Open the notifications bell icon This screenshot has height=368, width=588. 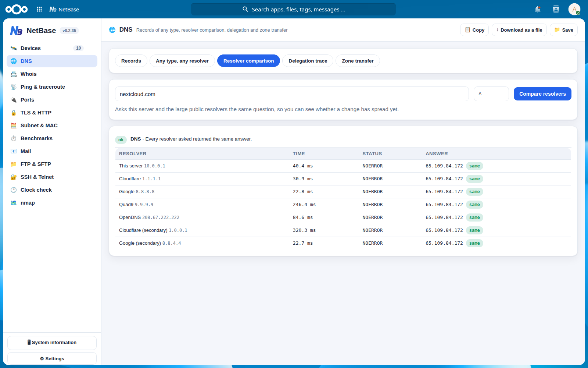click(x=538, y=9)
